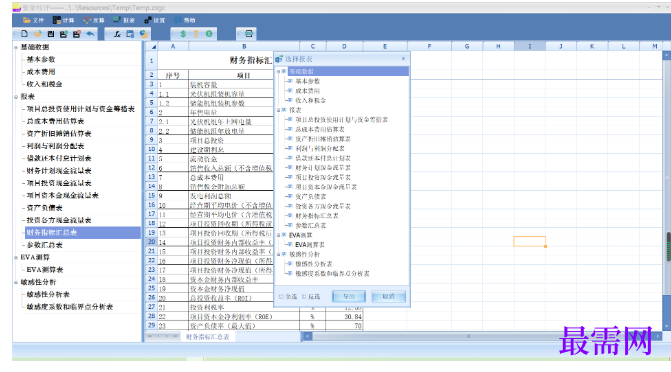The height and width of the screenshot is (372, 671).
Task: Open 利润与利润分配表 in sidebar tree
Action: [55, 146]
